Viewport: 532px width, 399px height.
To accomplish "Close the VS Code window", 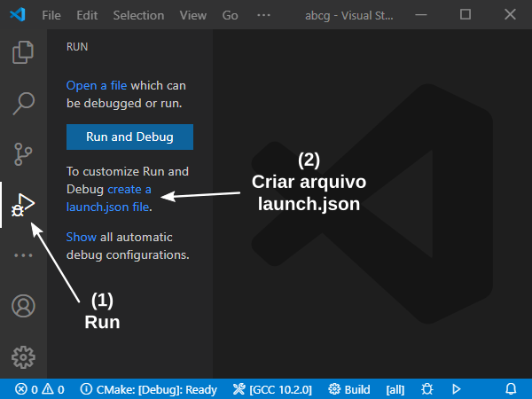I will 510,14.
